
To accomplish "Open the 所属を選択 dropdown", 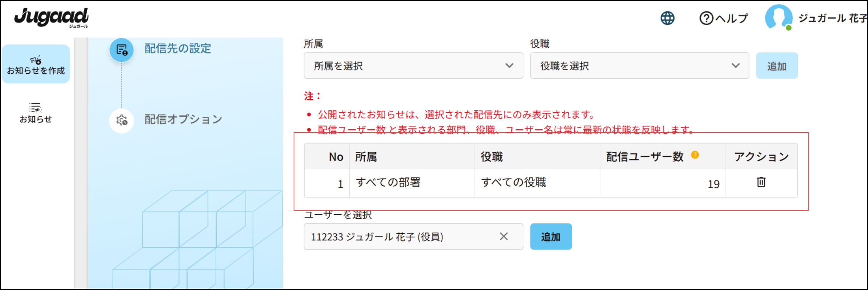I will (x=413, y=66).
